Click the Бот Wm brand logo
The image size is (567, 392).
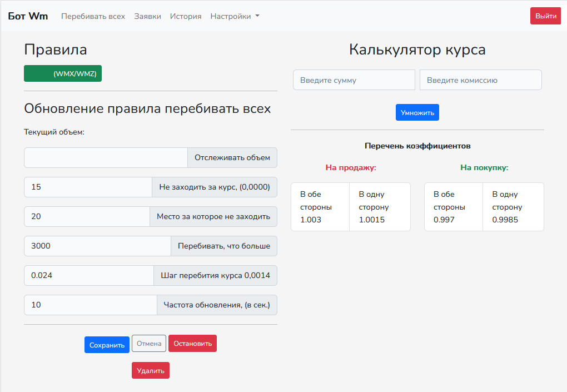(28, 16)
